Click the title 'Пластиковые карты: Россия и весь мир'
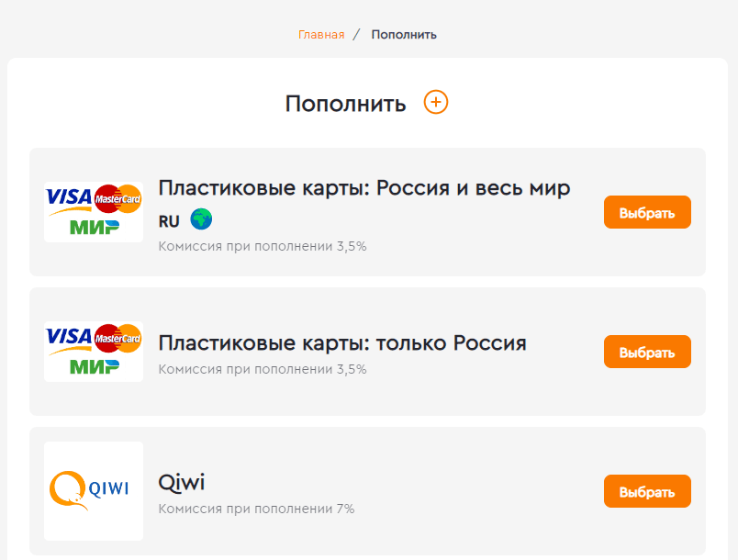This screenshot has height=560, width=738. [364, 188]
